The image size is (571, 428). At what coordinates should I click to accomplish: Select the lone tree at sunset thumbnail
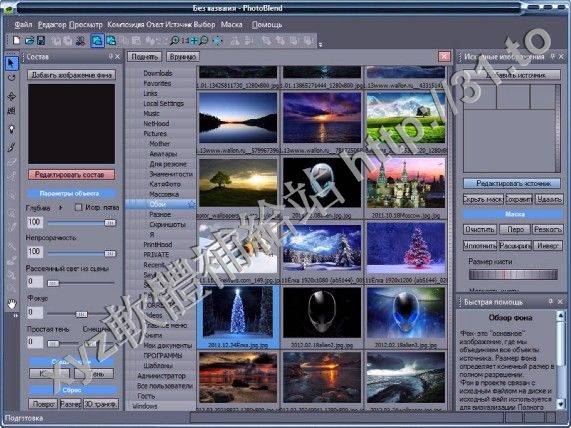[238, 183]
